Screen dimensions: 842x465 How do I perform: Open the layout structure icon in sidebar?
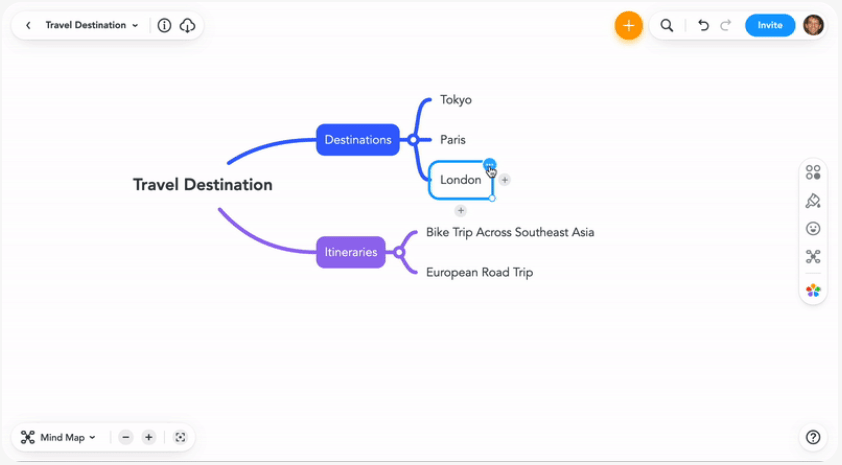point(813,257)
